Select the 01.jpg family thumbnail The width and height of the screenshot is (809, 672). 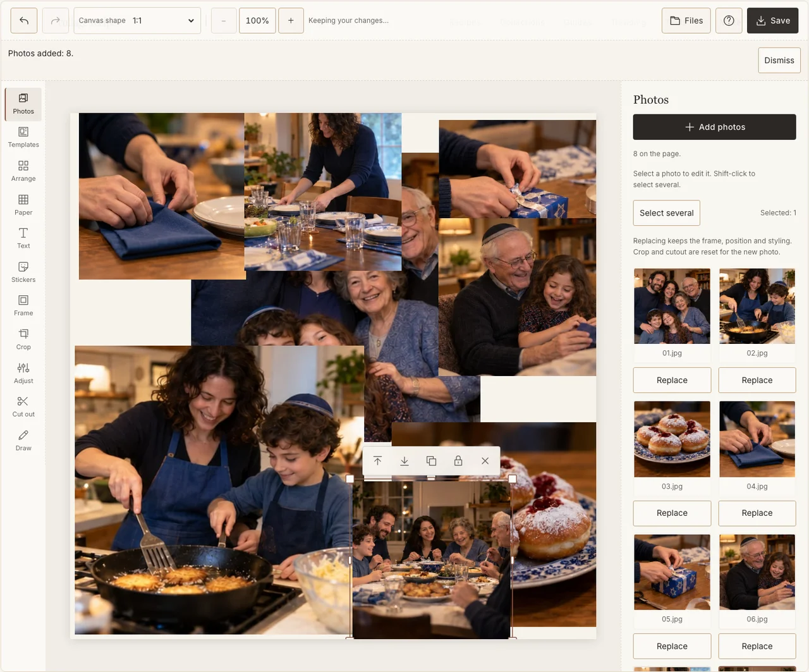[672, 306]
